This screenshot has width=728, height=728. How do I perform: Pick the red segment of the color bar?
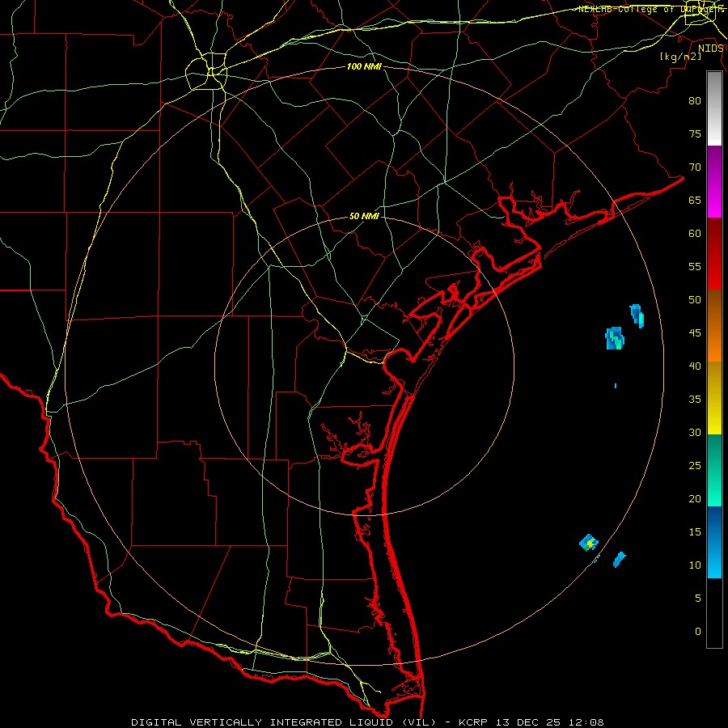pos(714,254)
